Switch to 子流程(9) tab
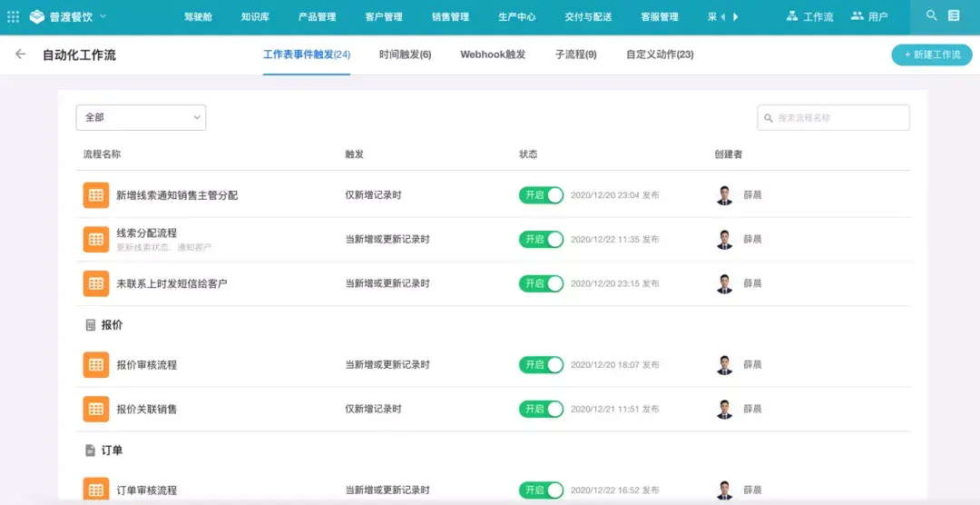 pos(575,54)
